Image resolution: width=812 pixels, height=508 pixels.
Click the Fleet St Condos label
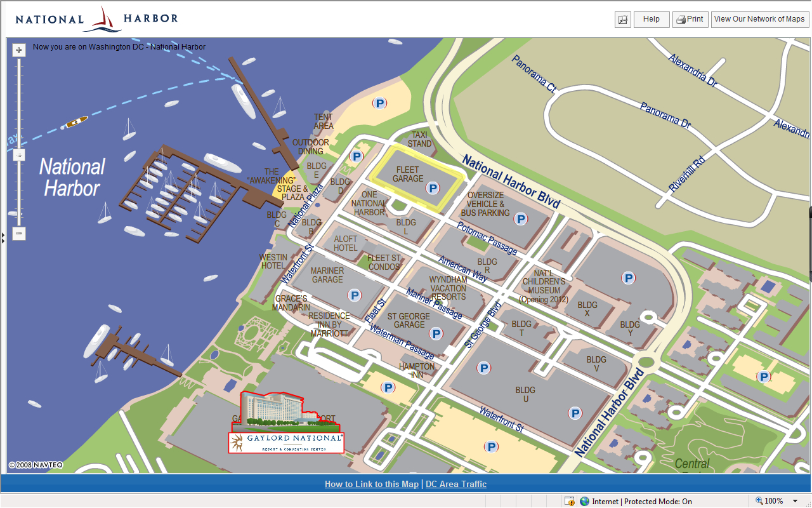tap(384, 262)
